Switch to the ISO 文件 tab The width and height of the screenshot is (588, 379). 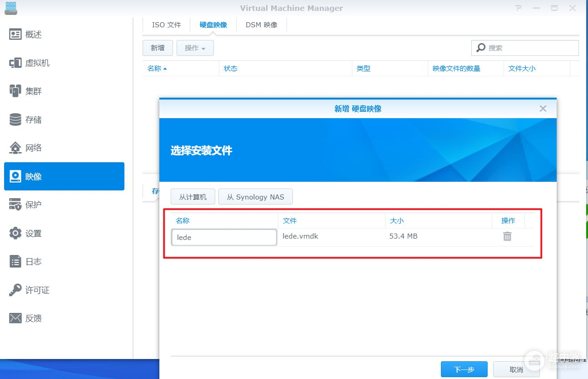pyautogui.click(x=166, y=25)
